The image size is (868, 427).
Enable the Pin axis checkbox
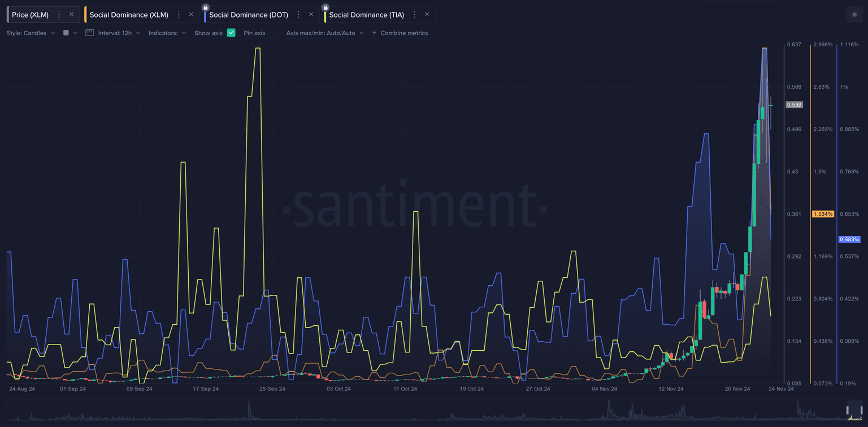click(x=274, y=33)
